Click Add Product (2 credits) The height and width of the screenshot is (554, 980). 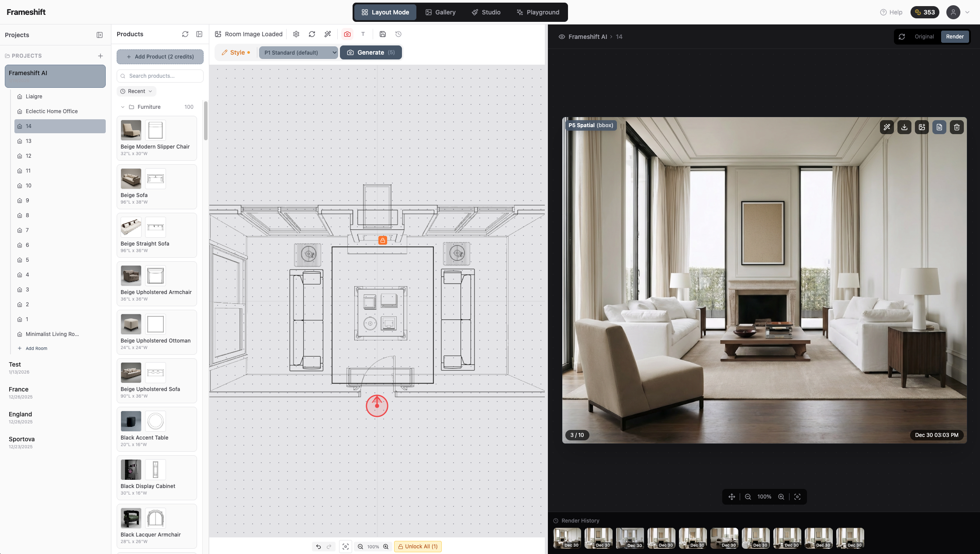coord(159,56)
